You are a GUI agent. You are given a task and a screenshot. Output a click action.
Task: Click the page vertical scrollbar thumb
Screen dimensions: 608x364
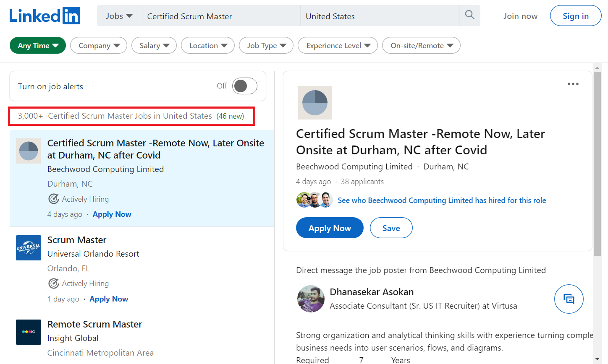597,164
